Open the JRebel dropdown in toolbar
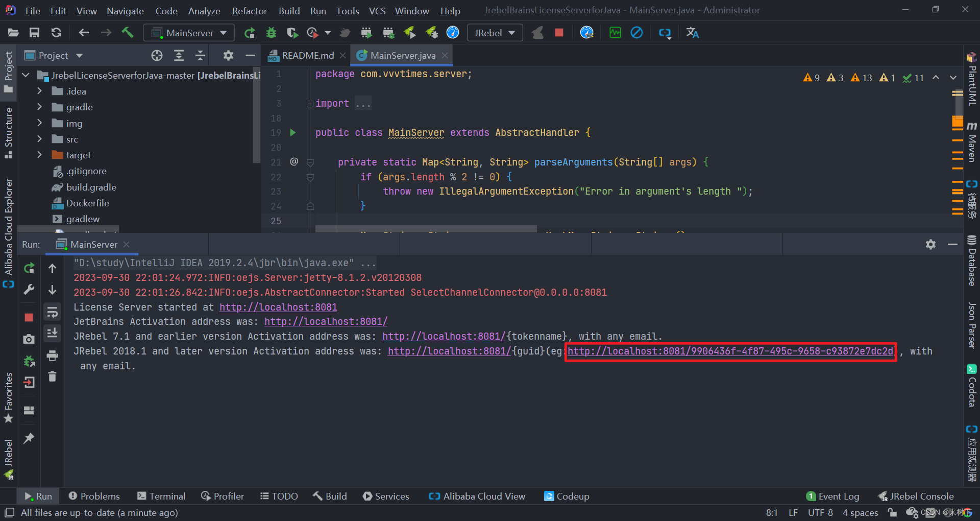 [x=495, y=33]
